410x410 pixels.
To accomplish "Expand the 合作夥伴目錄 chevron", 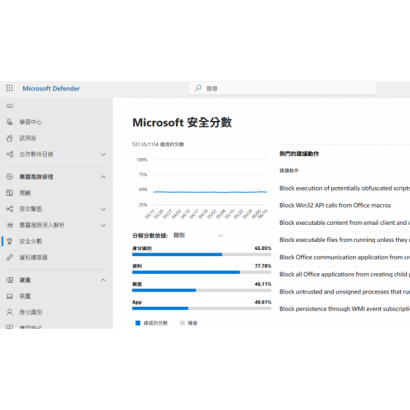I will tap(103, 154).
